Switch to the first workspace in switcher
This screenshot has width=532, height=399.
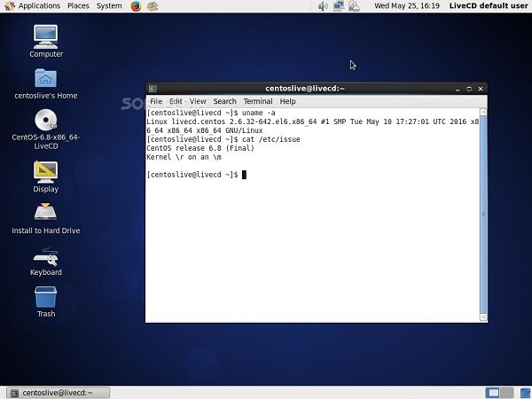point(492,393)
